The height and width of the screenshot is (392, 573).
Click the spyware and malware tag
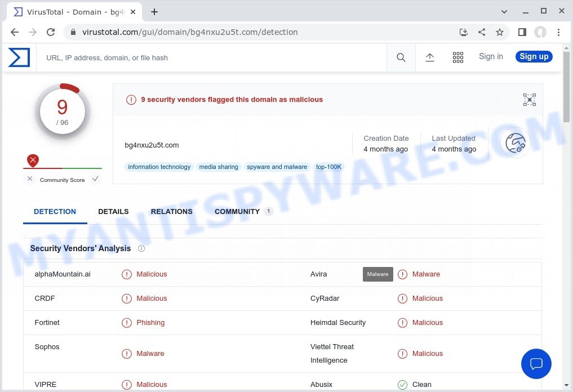point(277,167)
